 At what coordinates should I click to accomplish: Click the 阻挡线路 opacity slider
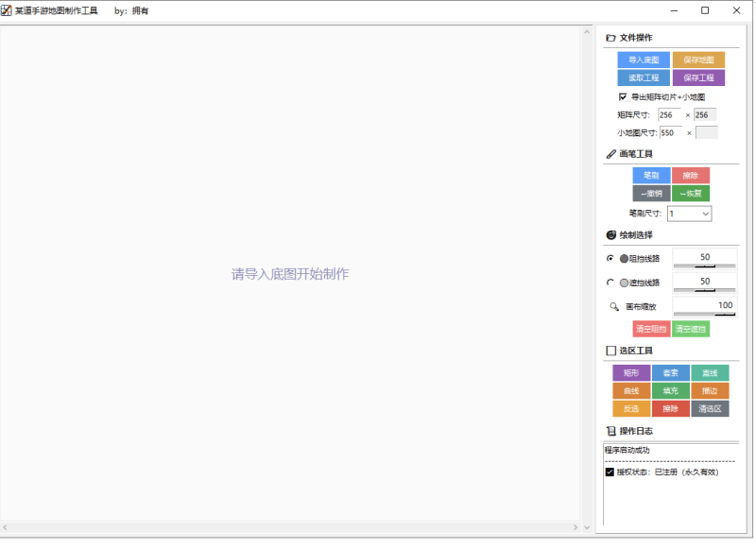pos(704,266)
